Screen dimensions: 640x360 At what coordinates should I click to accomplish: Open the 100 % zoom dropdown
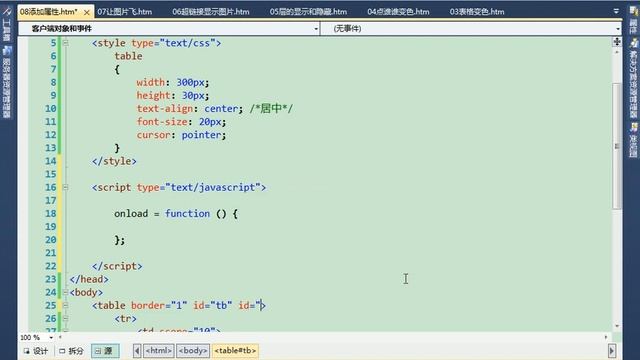51,338
